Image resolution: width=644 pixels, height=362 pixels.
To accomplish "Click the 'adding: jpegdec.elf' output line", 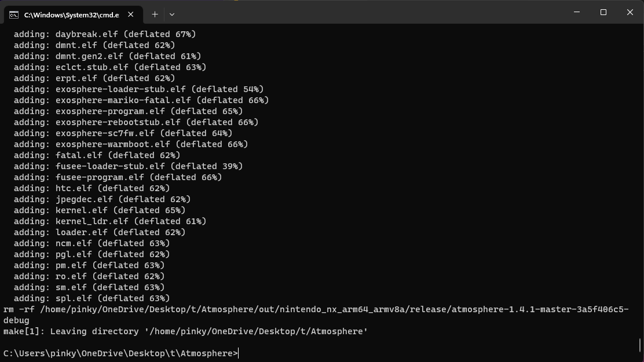I will click(103, 199).
